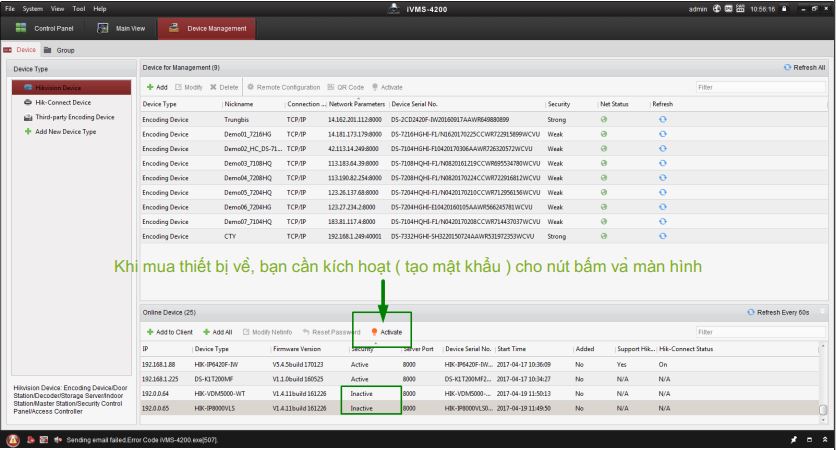Click refresh icon for Demo07_7104HQ row
This screenshot has height=450, width=836.
point(663,221)
